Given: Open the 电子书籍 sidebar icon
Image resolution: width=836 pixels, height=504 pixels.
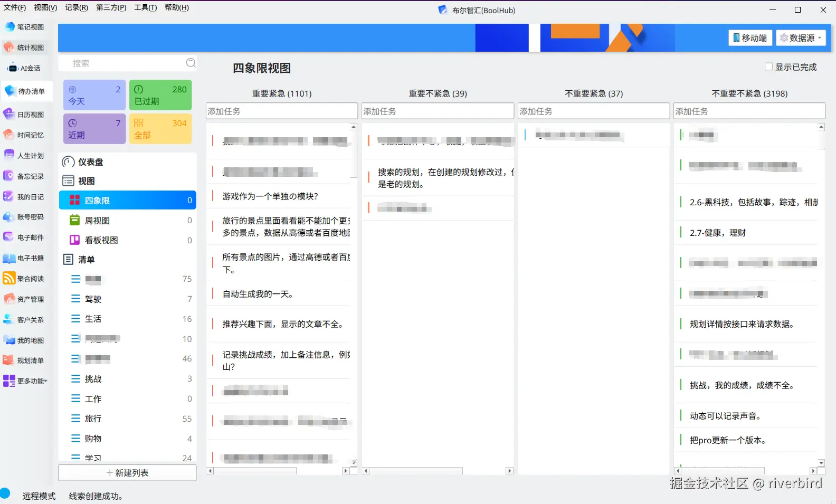Looking at the screenshot, I should click(9, 258).
